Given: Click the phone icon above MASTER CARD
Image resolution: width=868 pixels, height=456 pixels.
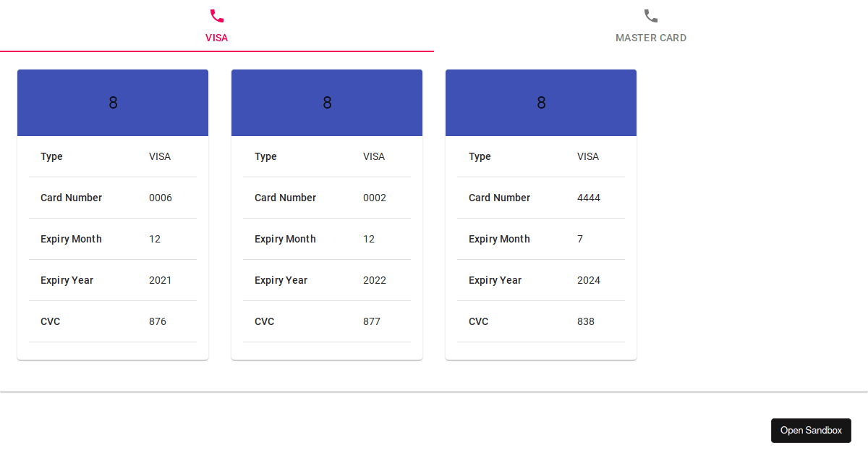Looking at the screenshot, I should [x=651, y=16].
